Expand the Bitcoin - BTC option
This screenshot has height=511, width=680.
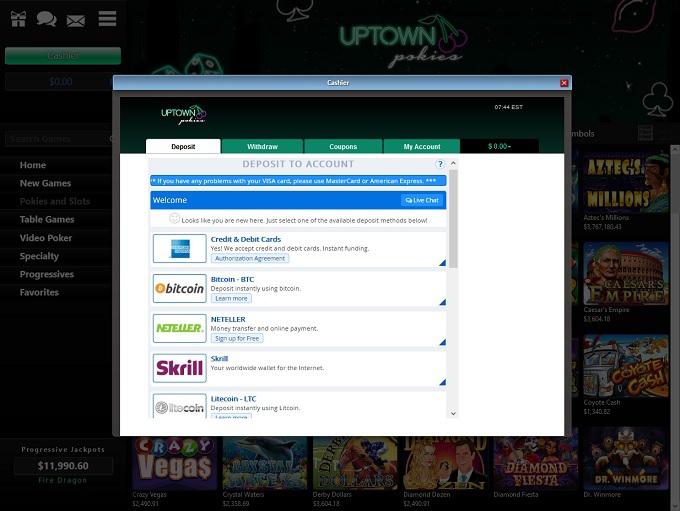click(442, 302)
